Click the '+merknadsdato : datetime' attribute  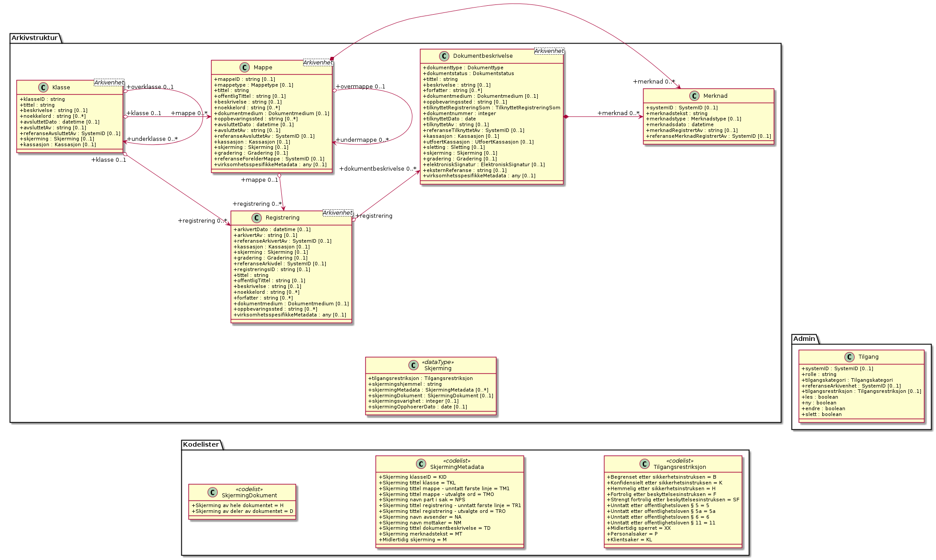click(x=680, y=125)
